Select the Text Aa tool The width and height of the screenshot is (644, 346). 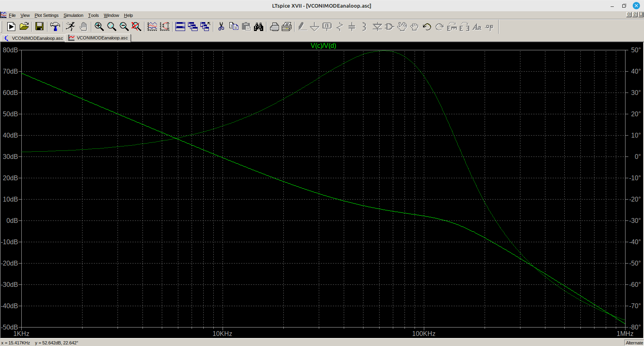tap(477, 27)
